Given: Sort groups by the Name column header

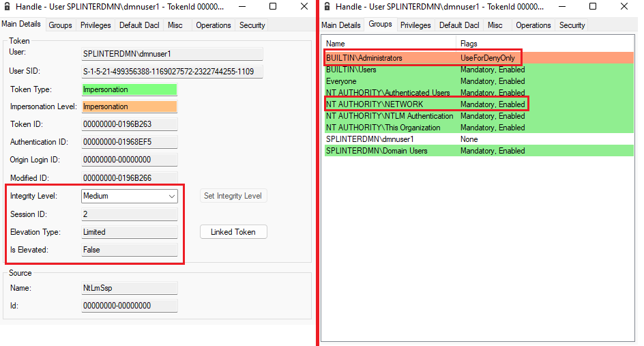Looking at the screenshot, I should [x=389, y=44].
